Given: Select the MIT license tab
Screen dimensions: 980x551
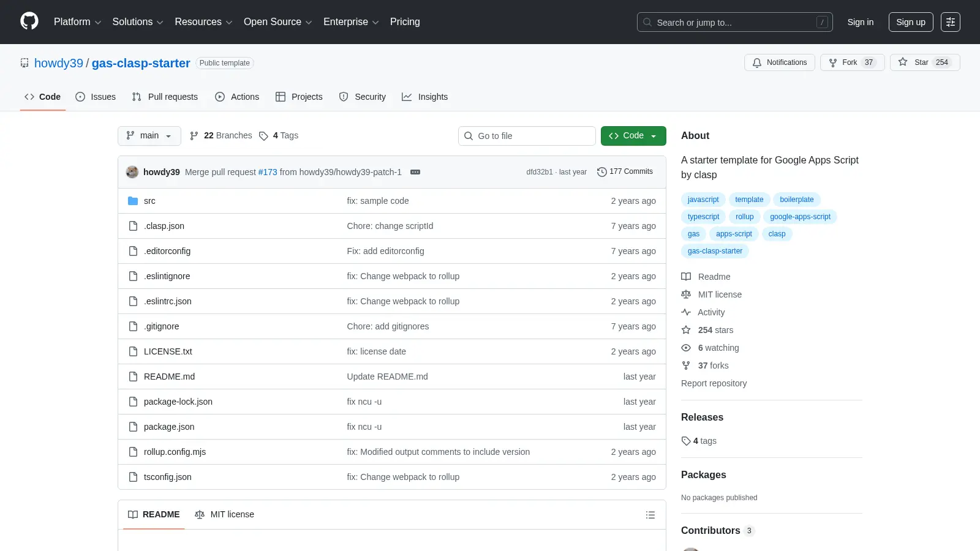Looking at the screenshot, I should tap(224, 514).
